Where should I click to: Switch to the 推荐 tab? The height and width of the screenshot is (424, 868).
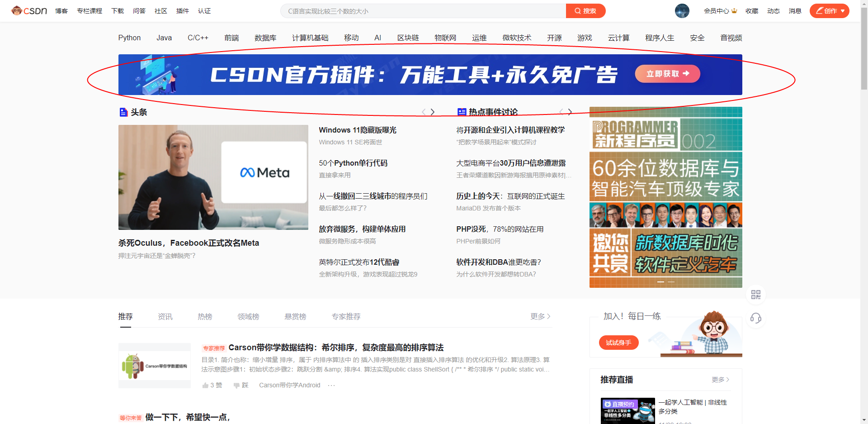tap(125, 317)
